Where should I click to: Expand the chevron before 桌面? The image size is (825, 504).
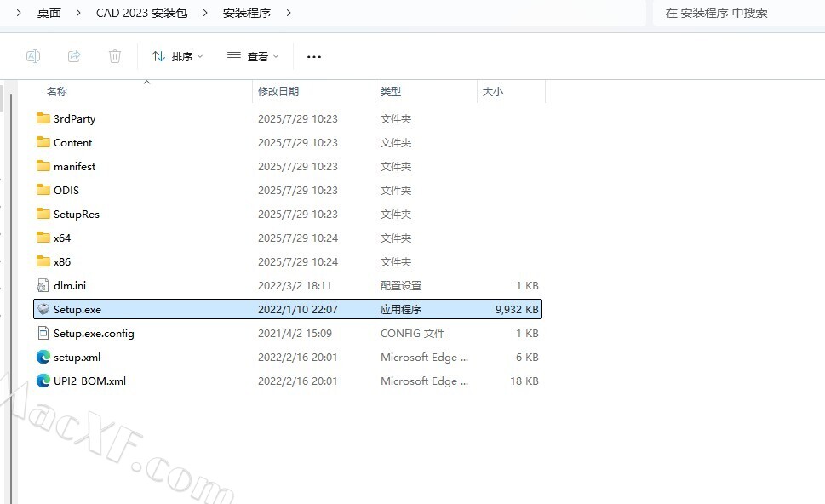(19, 13)
